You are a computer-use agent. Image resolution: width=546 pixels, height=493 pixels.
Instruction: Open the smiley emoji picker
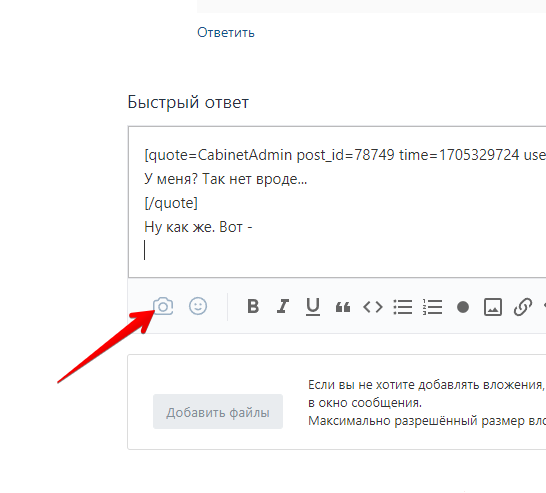click(198, 306)
